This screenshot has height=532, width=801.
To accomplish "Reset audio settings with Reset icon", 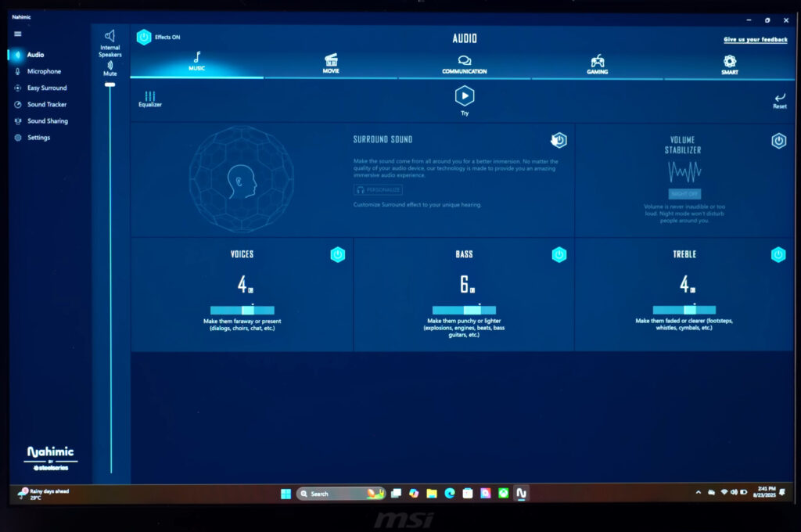I will tap(779, 99).
